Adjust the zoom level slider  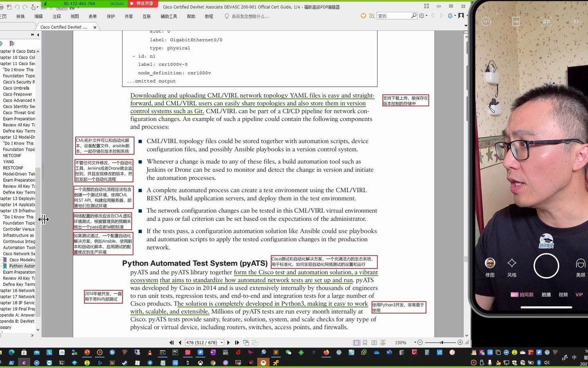pos(441,342)
